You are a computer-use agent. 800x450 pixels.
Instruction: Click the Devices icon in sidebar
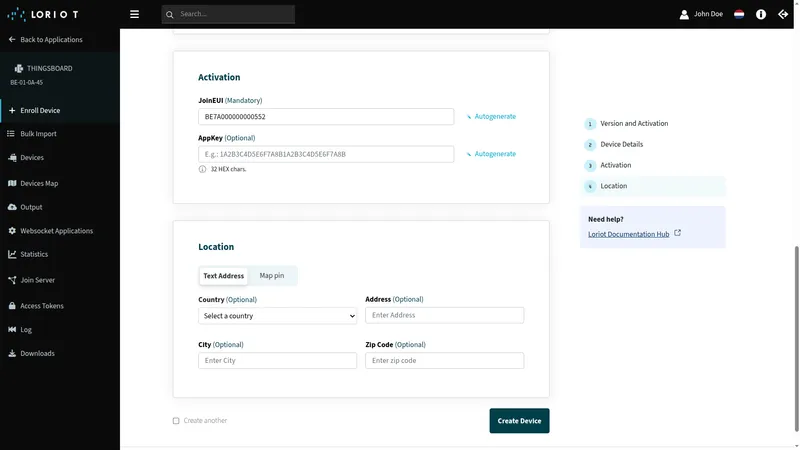pos(12,158)
